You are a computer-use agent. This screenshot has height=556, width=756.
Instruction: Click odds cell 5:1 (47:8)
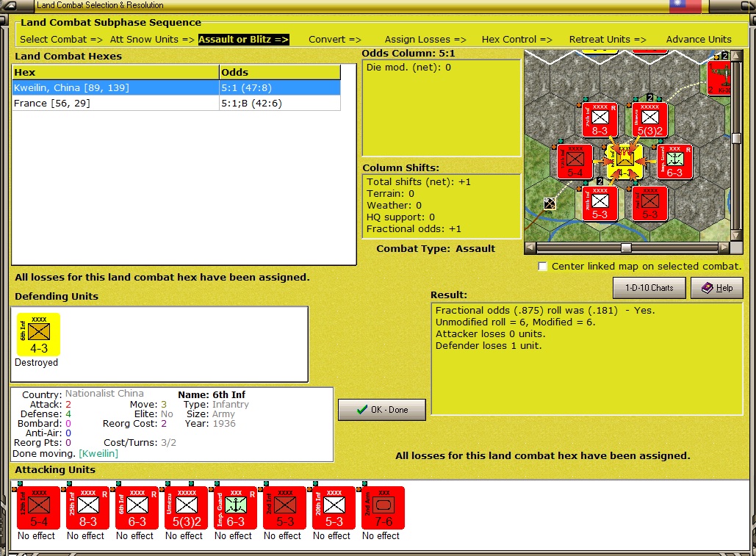(x=280, y=87)
